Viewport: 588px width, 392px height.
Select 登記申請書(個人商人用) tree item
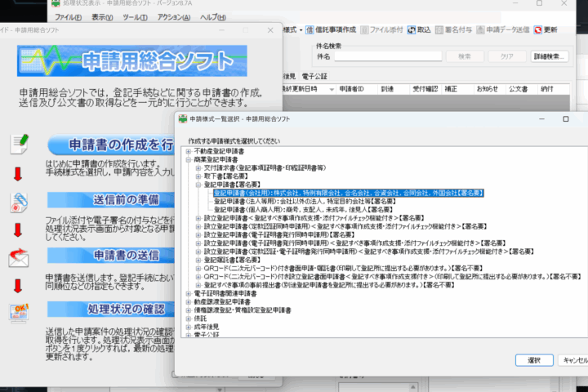303,210
